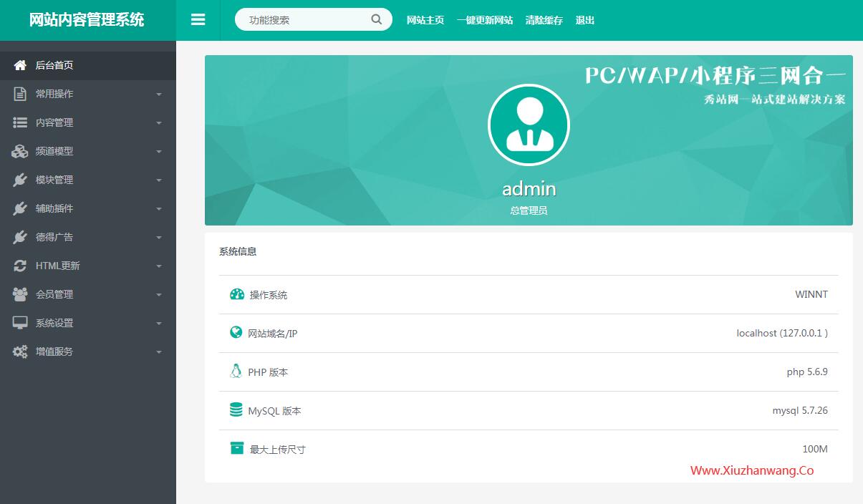Image resolution: width=863 pixels, height=504 pixels.
Task: Click the document icon for 常用操作
Action: click(20, 94)
